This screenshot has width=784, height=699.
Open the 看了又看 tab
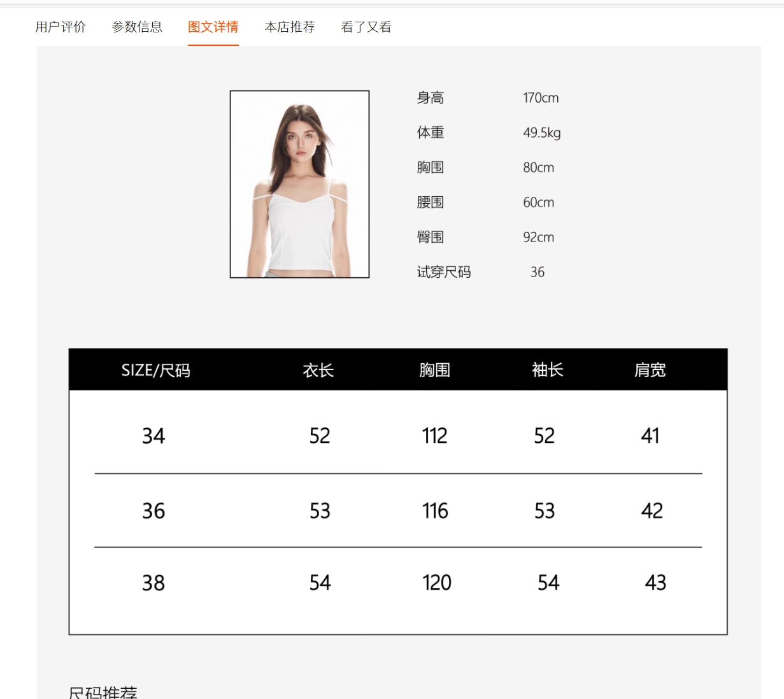[366, 27]
